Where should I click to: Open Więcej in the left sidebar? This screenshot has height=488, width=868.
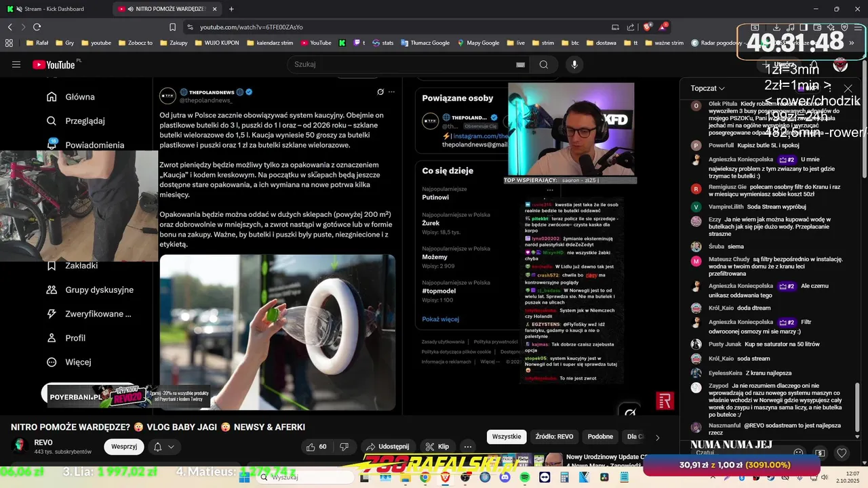click(x=68, y=362)
